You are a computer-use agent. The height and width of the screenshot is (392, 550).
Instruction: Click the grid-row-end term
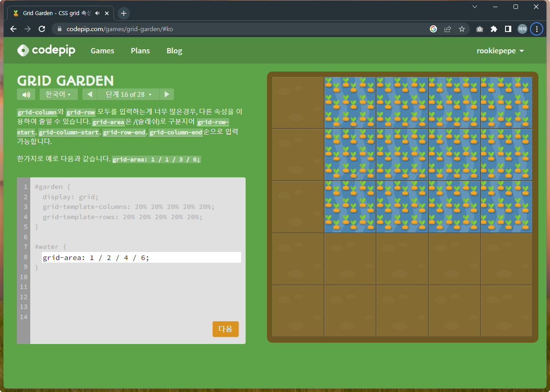click(x=124, y=132)
